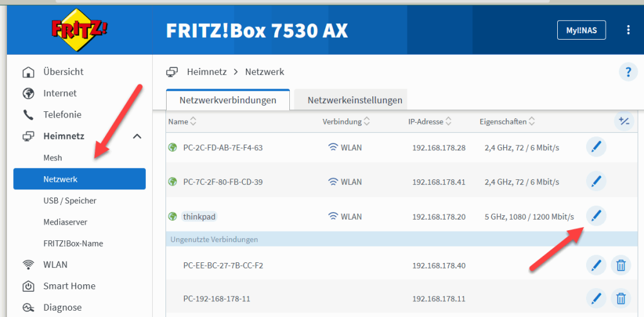Select the Netzwerkverbindungen tab
Viewport: 644px width, 317px height.
point(228,100)
